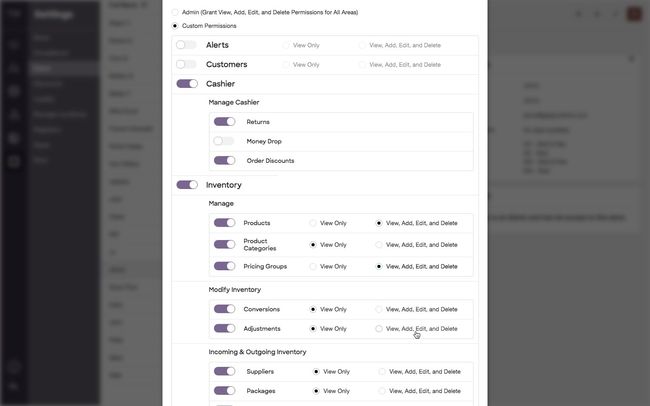Turn off the Suppliers toggle
The height and width of the screenshot is (406, 650).
click(x=224, y=371)
